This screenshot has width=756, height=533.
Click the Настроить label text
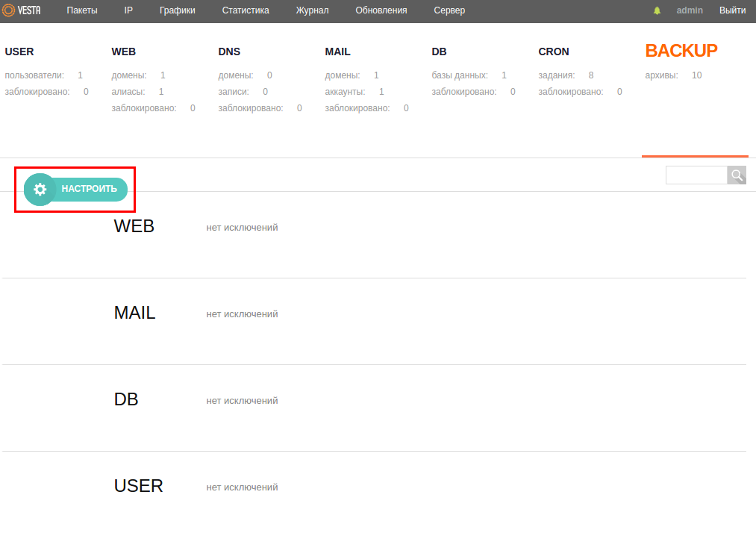coord(90,189)
